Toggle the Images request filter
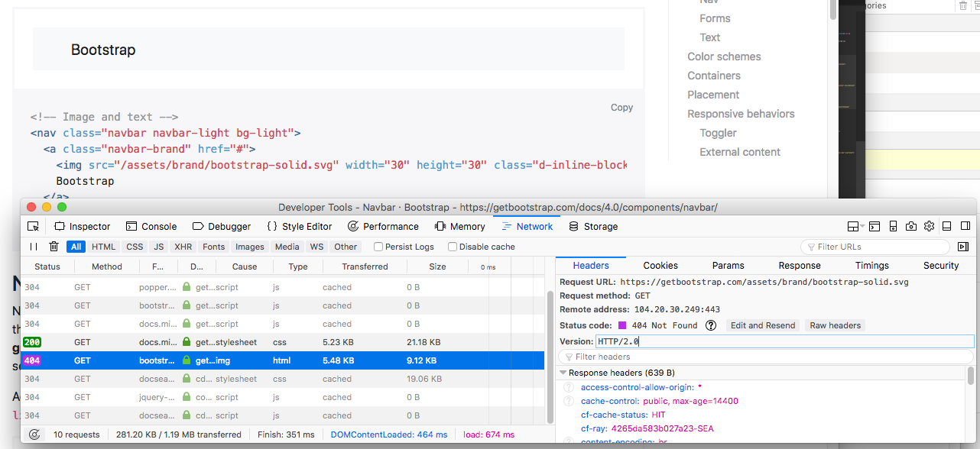980x449 pixels. [250, 247]
